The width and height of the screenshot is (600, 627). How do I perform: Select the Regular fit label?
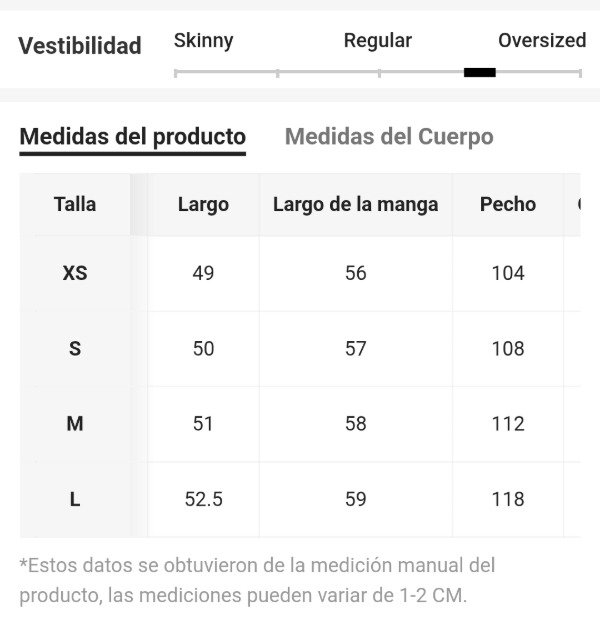(x=377, y=41)
